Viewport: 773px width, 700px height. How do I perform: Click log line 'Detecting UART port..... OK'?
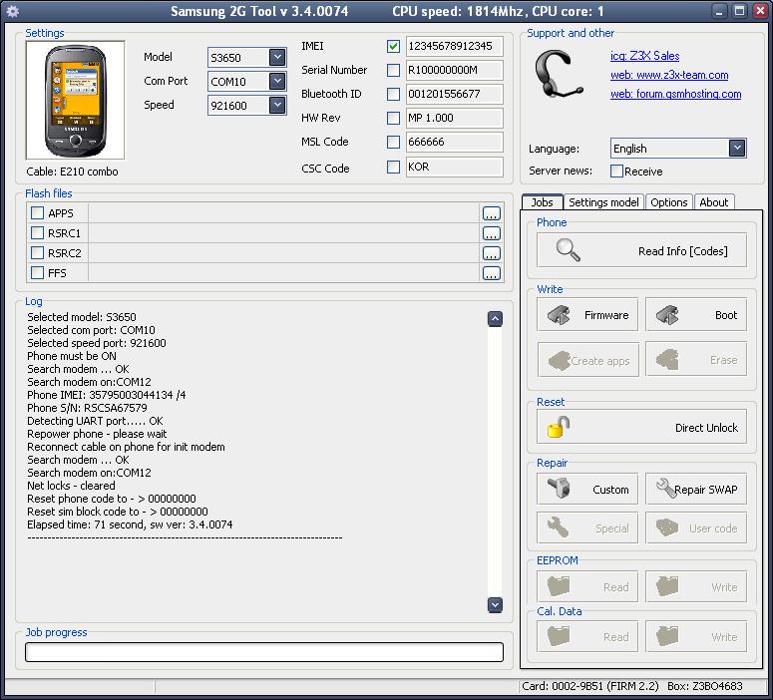point(95,421)
